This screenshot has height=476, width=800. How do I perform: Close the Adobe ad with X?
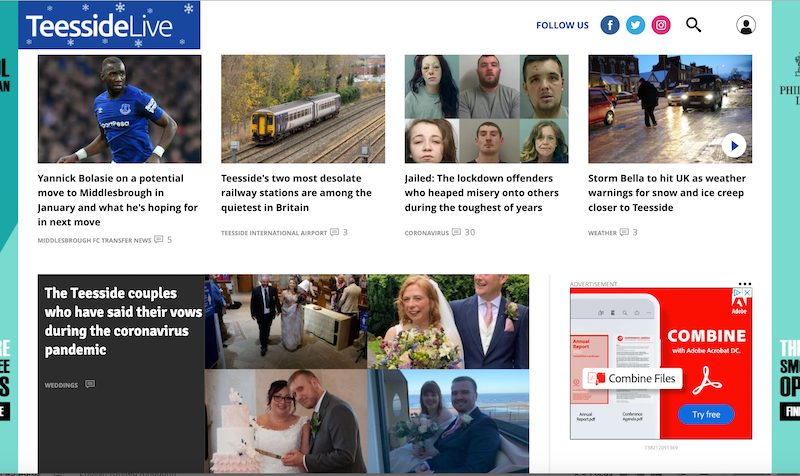747,294
